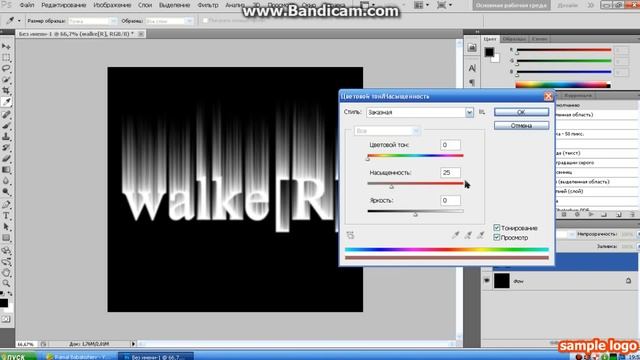Viewport: 640px width, 360px height.
Task: Open the Фильтр menu
Action: coord(208,5)
